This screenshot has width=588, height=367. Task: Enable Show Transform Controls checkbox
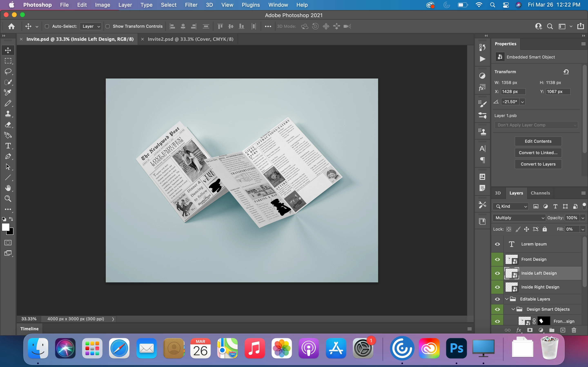coord(108,26)
